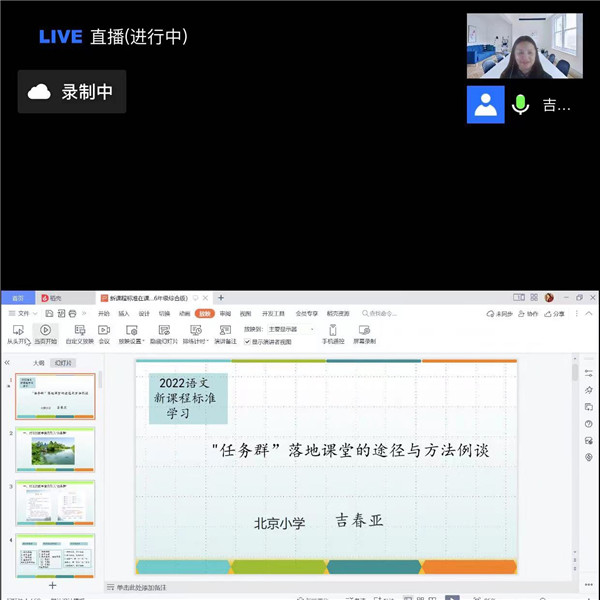This screenshot has width=600, height=600.
Task: Switch to the 动画 ribbon tab
Action: coord(184,313)
